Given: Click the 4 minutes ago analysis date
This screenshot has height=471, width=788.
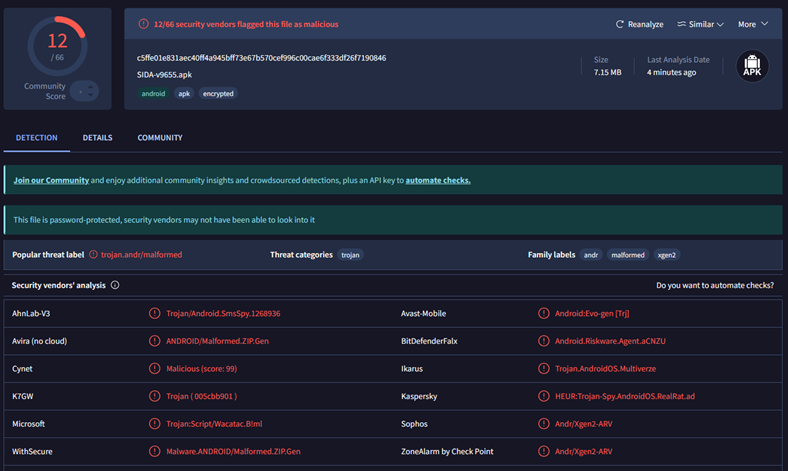Looking at the screenshot, I should [671, 72].
